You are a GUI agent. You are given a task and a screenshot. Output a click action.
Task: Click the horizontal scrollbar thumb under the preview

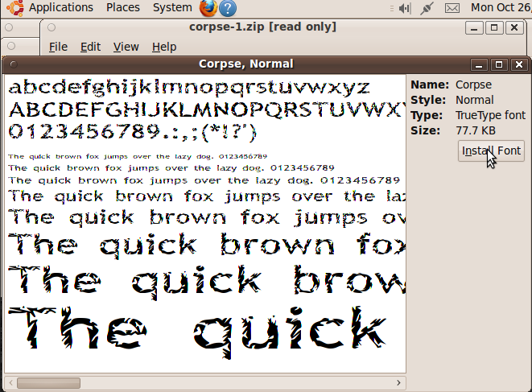(x=48, y=382)
